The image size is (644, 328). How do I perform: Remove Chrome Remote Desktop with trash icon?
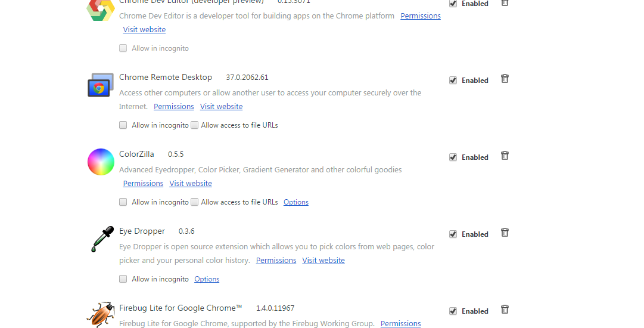tap(505, 79)
